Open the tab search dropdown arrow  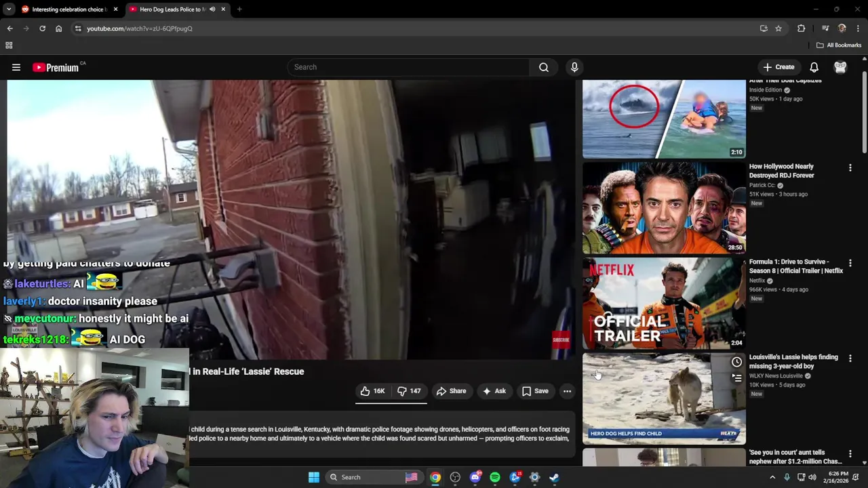click(9, 9)
